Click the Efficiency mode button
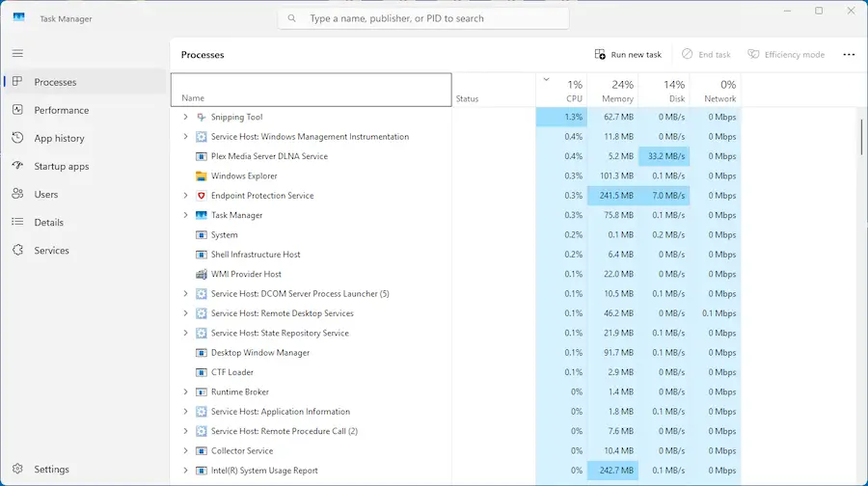 coord(786,54)
